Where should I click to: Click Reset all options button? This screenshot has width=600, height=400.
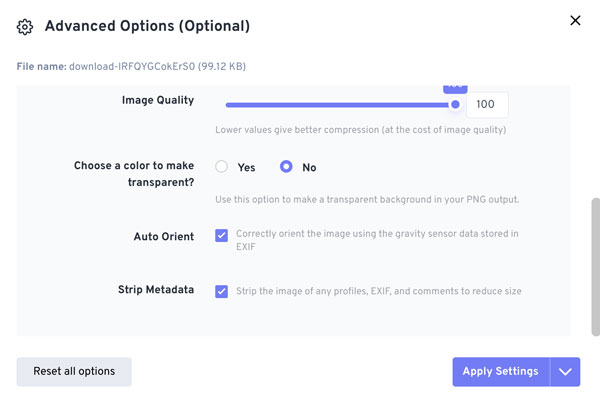tap(74, 371)
